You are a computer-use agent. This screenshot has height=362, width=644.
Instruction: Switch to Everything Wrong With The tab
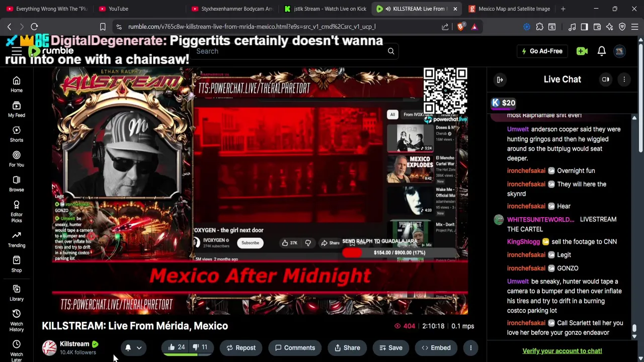(x=46, y=9)
